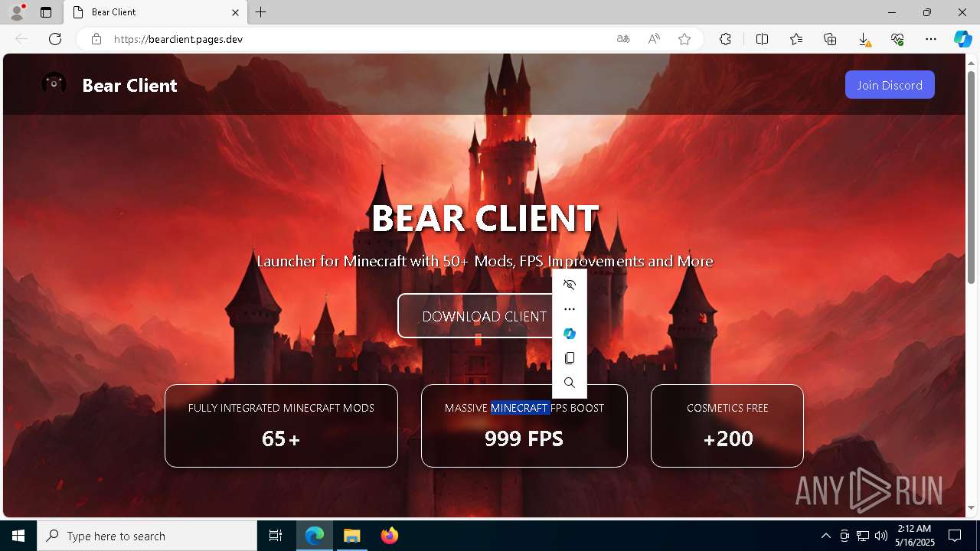The width and height of the screenshot is (980, 551).
Task: Open Microsoft Edge from the taskbar
Action: click(x=315, y=536)
